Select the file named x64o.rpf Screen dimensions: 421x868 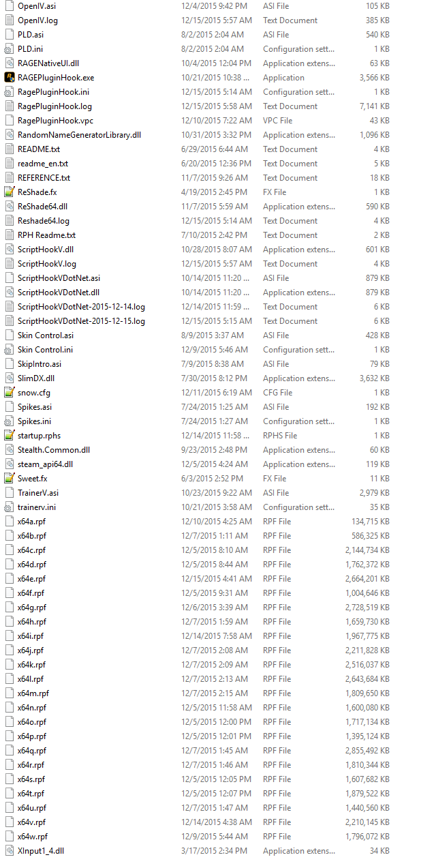point(32,722)
